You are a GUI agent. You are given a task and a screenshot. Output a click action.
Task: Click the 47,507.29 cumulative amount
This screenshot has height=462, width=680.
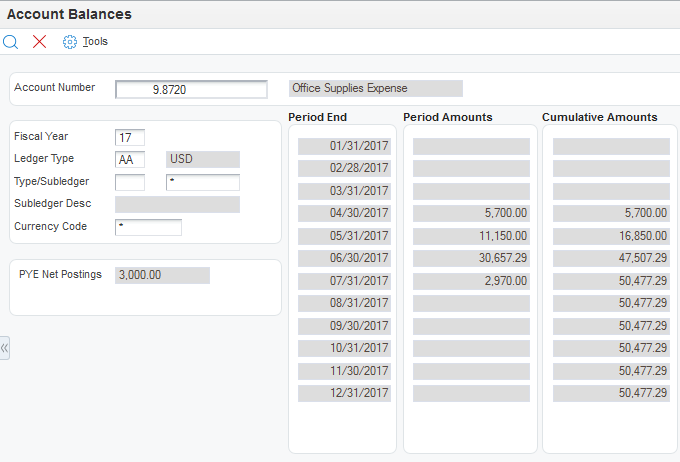tap(611, 258)
